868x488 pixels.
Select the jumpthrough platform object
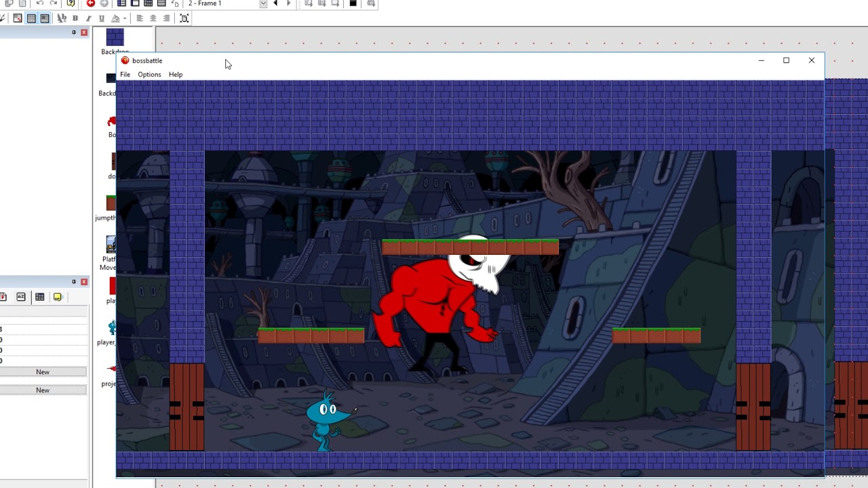tap(111, 203)
